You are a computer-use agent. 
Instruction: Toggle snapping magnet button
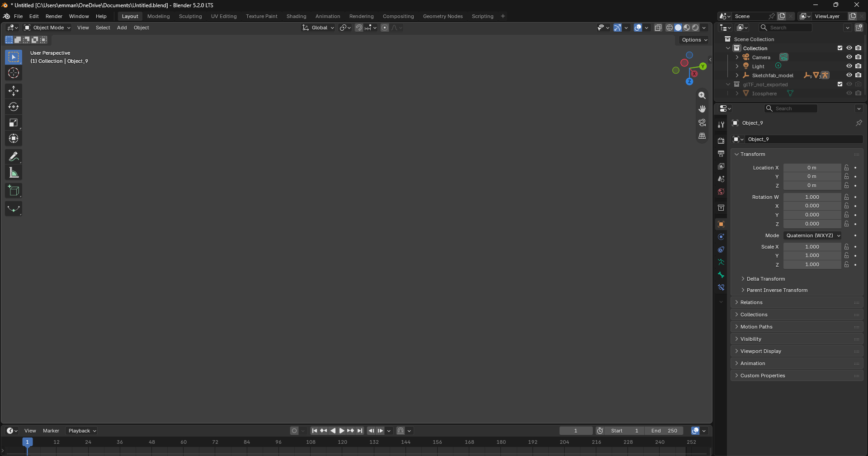359,28
